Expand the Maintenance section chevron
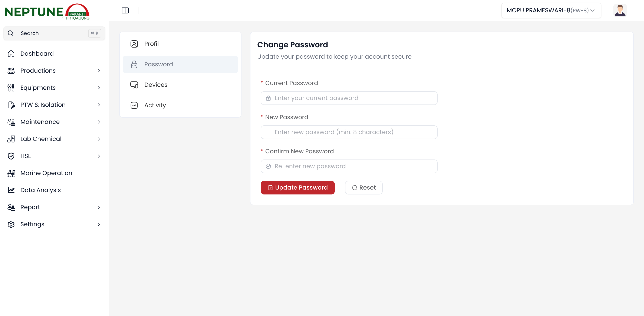This screenshot has width=644, height=316. tap(99, 122)
